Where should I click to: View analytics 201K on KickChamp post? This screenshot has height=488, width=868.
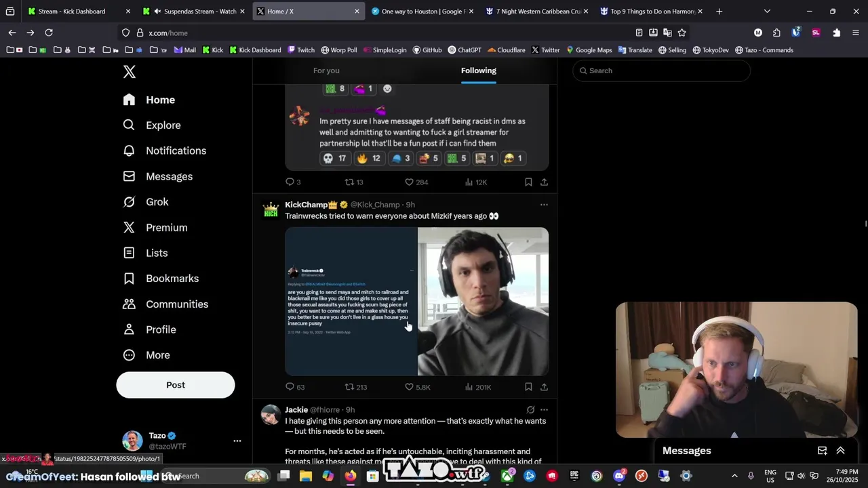pyautogui.click(x=478, y=387)
